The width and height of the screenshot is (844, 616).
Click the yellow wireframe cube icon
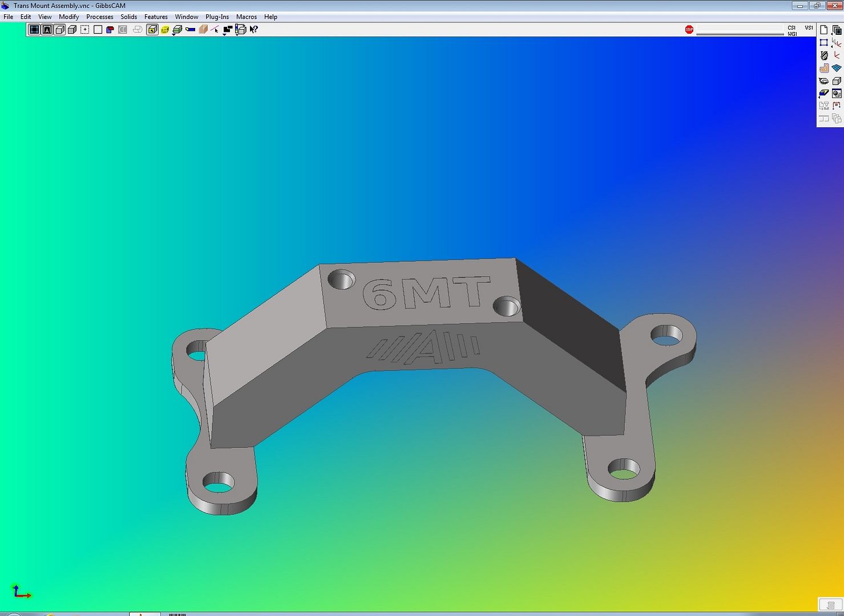pyautogui.click(x=165, y=30)
